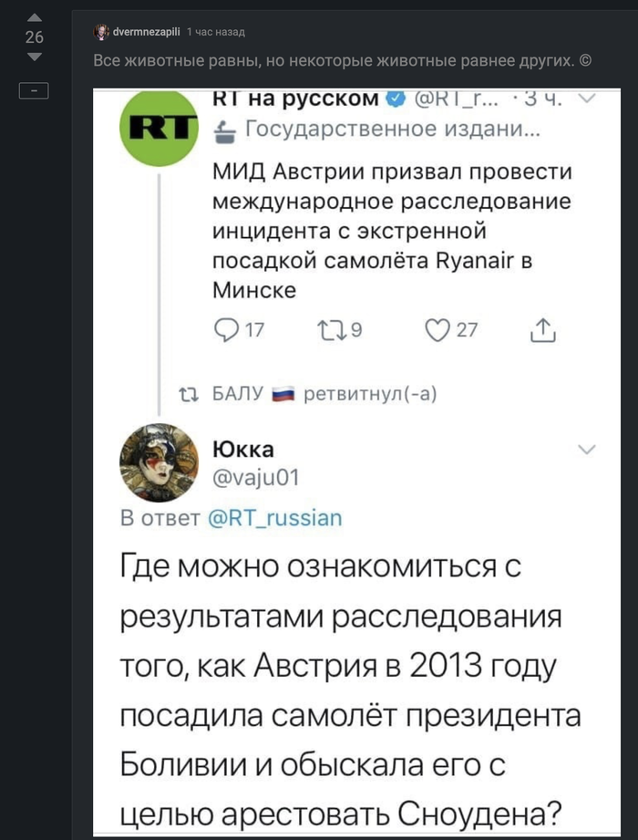Click the "1 час назад" timestamp
This screenshot has height=840, width=638.
pyautogui.click(x=216, y=33)
